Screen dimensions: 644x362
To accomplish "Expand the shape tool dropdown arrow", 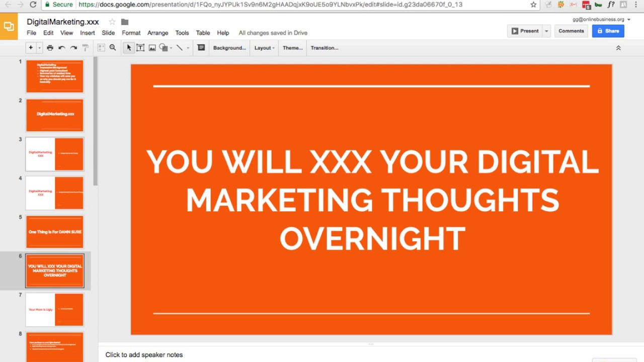I will pos(171,48).
